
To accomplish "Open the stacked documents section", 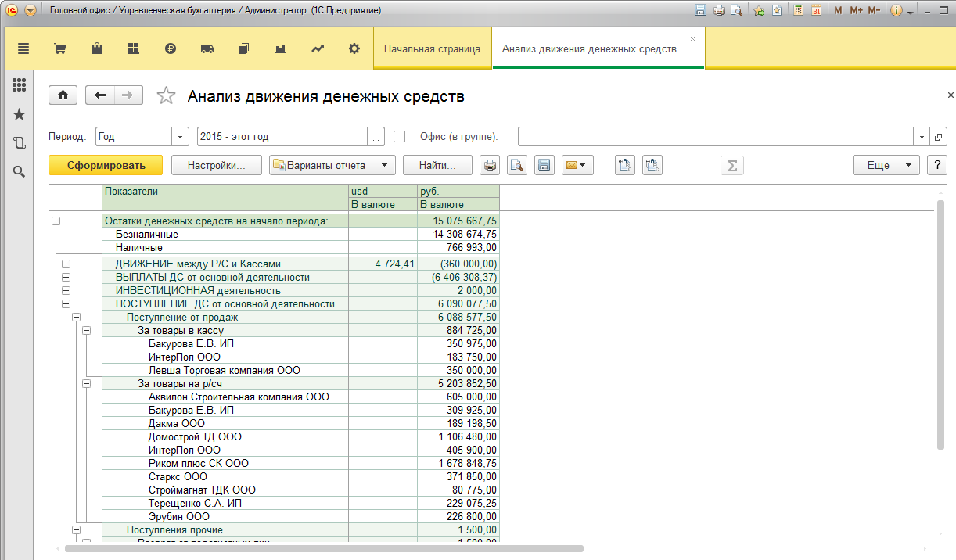I will 244,48.
